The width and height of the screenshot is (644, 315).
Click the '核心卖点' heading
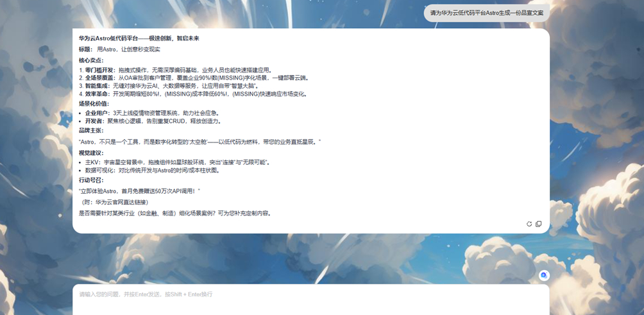(x=91, y=60)
